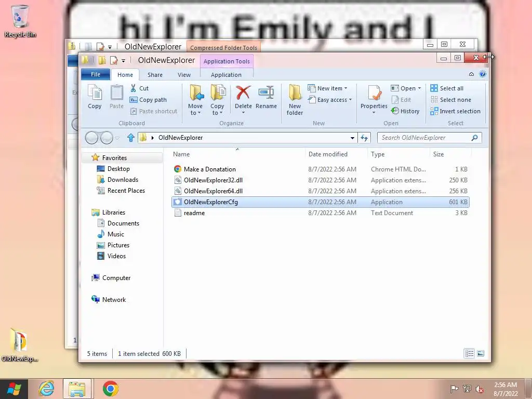532x399 pixels.
Task: Select the Recycle Bin desktop icon
Action: 20,21
